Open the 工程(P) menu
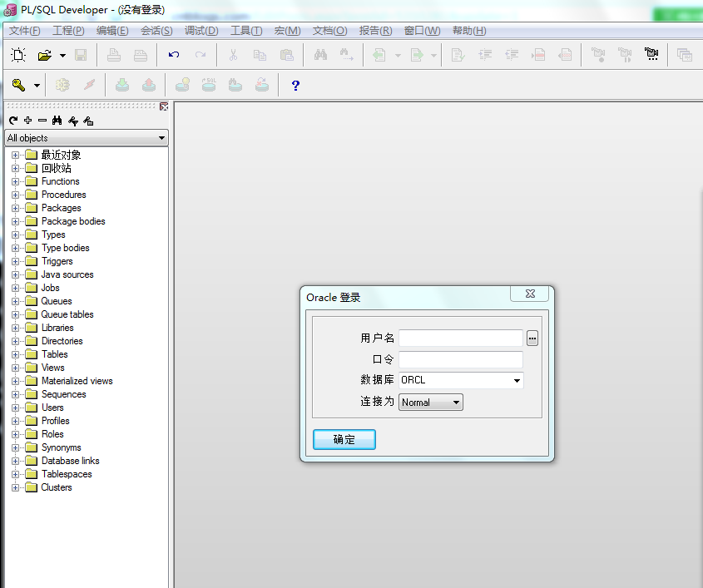703x588 pixels. pos(68,31)
